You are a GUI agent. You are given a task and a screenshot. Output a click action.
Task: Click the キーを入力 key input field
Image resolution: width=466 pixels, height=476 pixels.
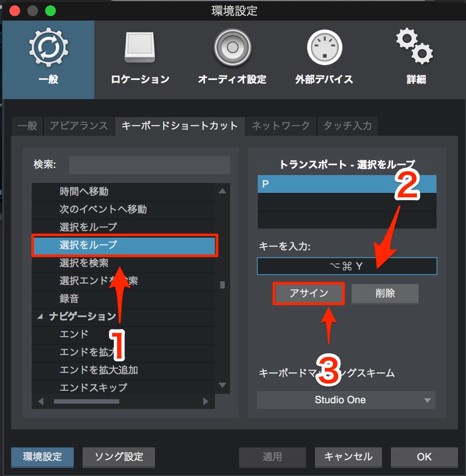coord(347,266)
